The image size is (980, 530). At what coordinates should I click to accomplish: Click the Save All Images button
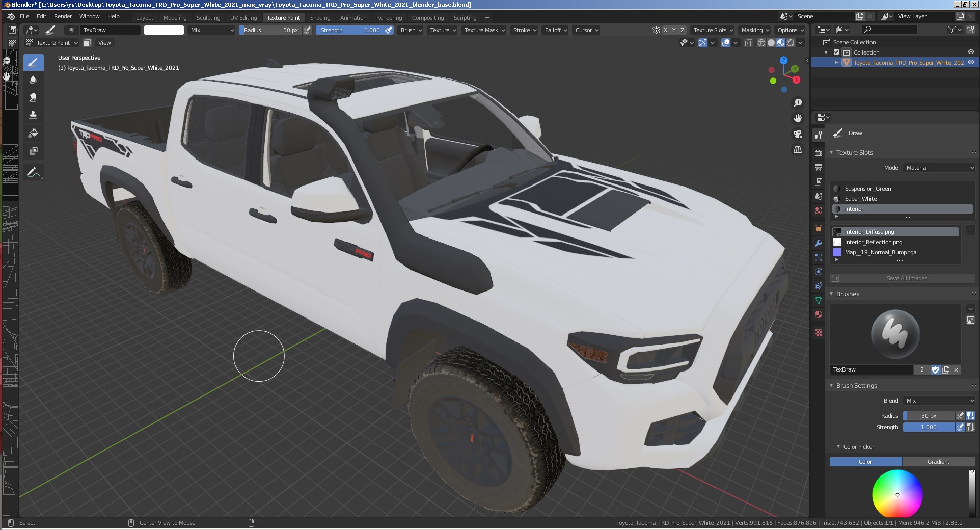coord(902,278)
